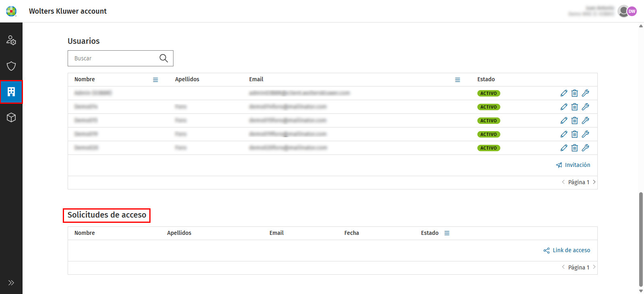Edit the fourth user row with the pencil
The width and height of the screenshot is (644, 294).
(x=564, y=134)
